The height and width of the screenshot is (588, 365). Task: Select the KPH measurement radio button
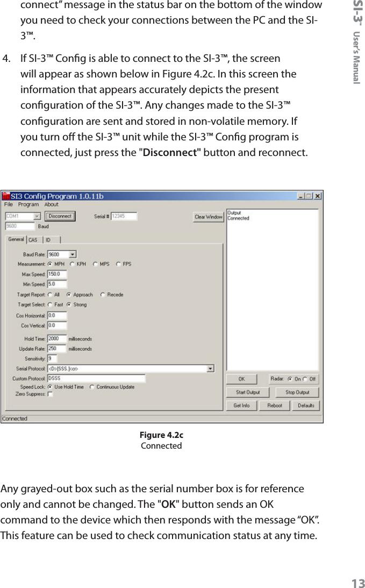coord(72,264)
